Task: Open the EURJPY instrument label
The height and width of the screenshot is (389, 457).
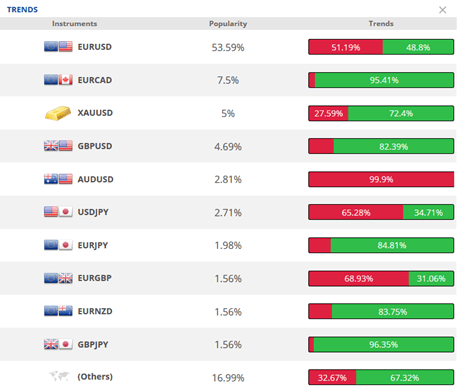Action: pyautogui.click(x=93, y=245)
